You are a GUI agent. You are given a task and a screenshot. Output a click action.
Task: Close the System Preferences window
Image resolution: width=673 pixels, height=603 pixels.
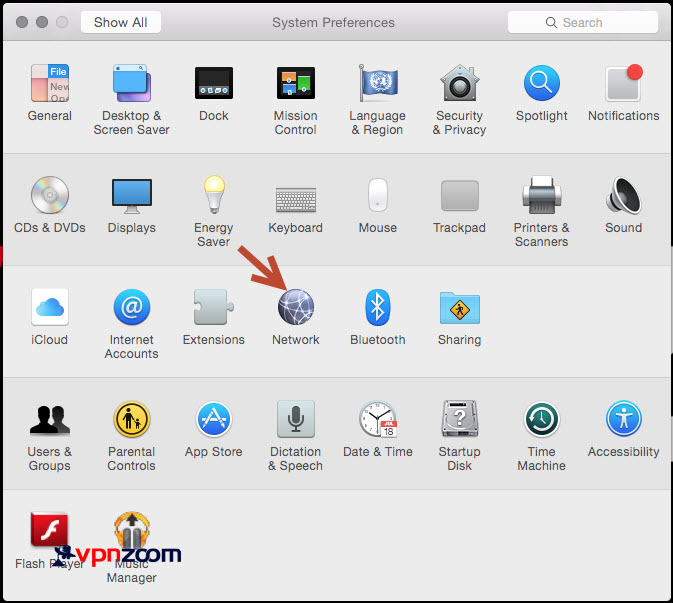[x=22, y=22]
